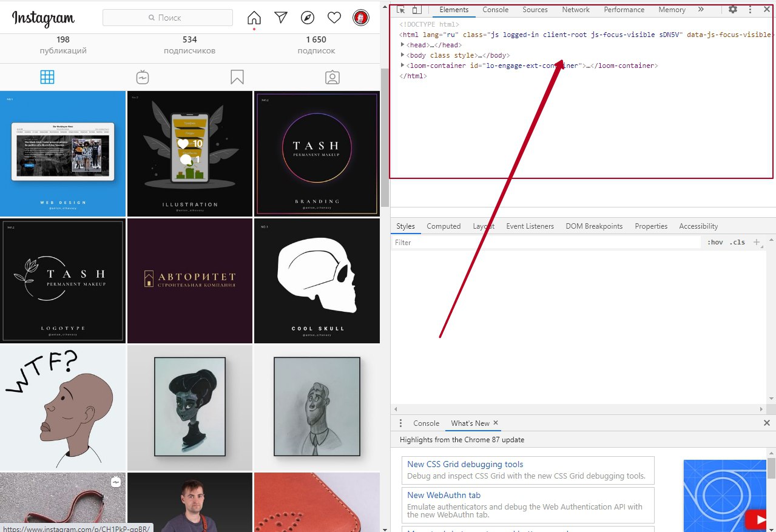The height and width of the screenshot is (532, 776).
Task: Open the Explore compass icon
Action: pos(308,18)
